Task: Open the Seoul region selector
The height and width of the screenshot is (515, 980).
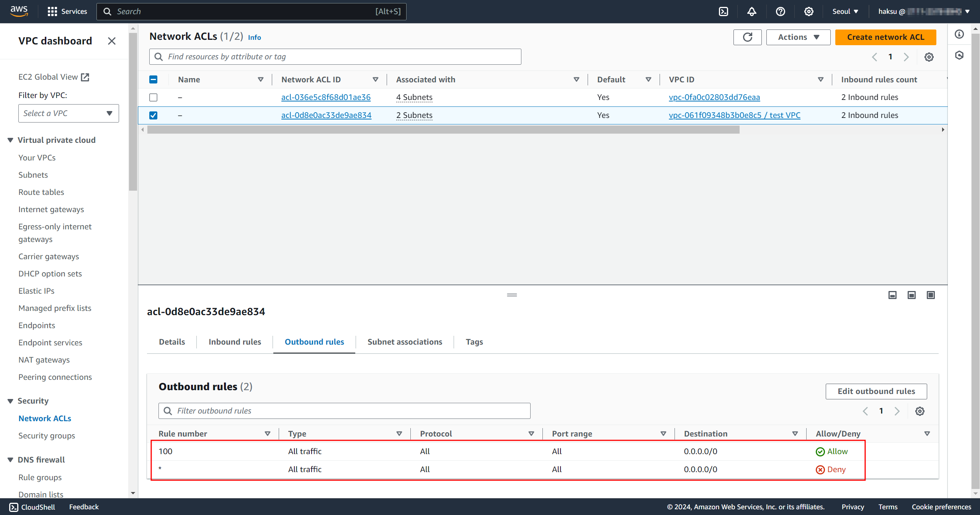Action: [845, 11]
